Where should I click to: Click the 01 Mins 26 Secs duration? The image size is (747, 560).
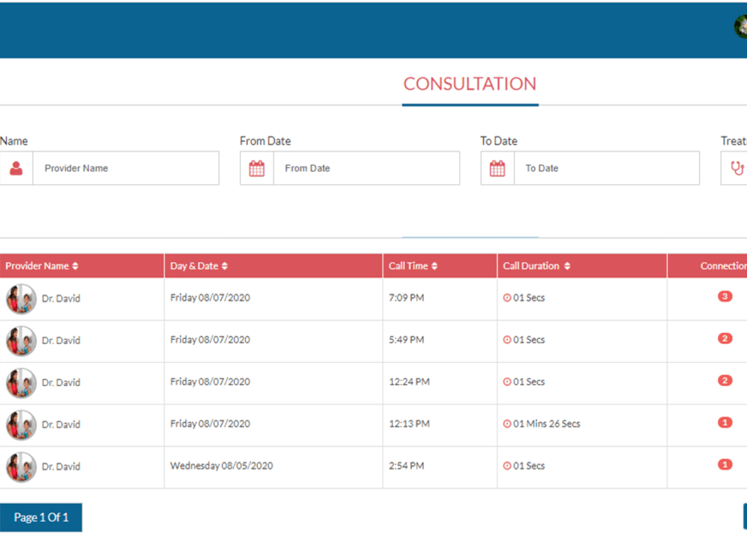click(x=547, y=424)
